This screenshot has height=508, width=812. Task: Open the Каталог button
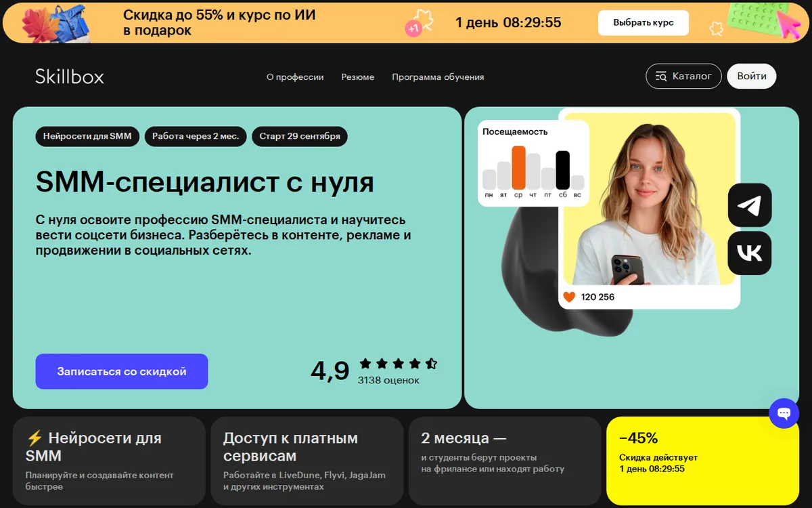point(683,77)
